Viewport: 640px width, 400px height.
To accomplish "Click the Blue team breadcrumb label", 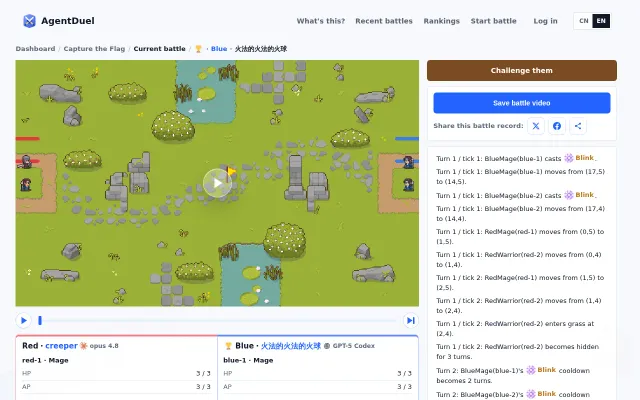I will tap(219, 49).
